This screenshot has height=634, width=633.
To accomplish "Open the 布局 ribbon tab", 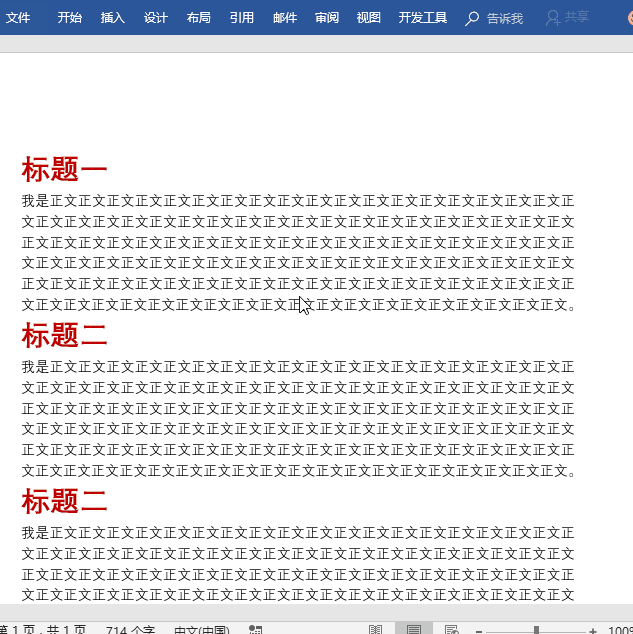I will 198,18.
